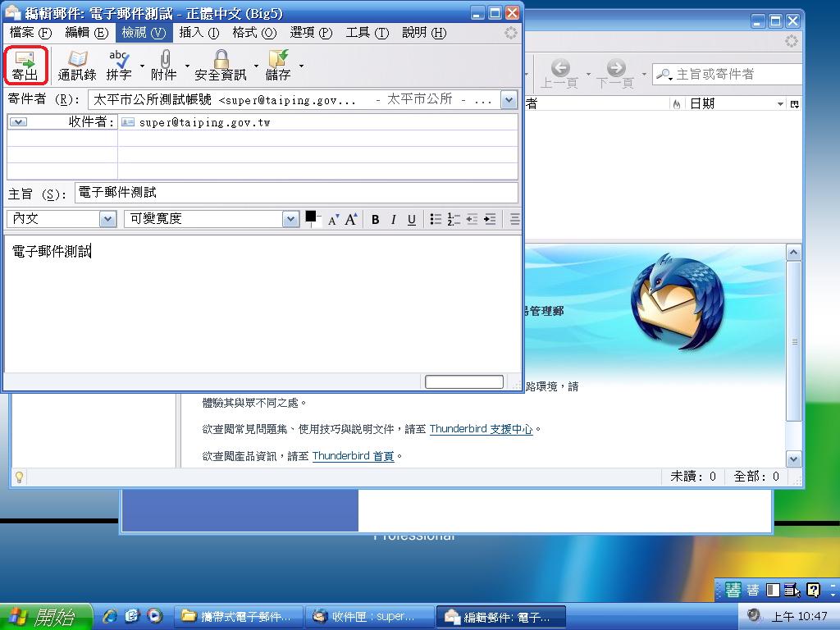Expand the 寄件者 sender account dropdown
The width and height of the screenshot is (840, 630).
(509, 100)
